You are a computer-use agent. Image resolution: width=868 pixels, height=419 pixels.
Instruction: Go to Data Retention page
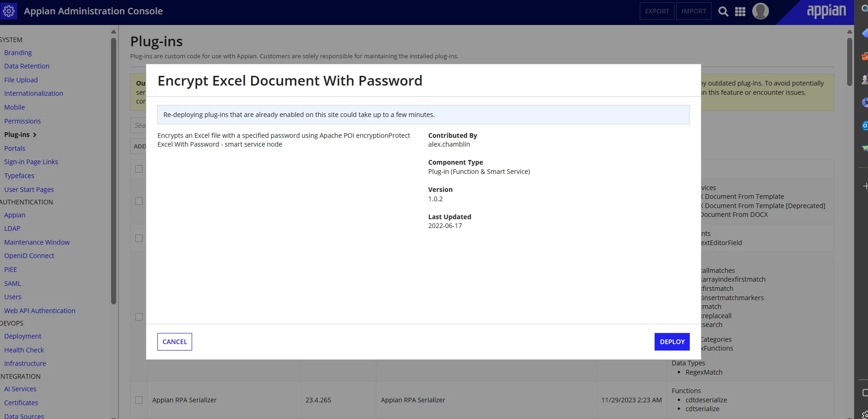[27, 66]
